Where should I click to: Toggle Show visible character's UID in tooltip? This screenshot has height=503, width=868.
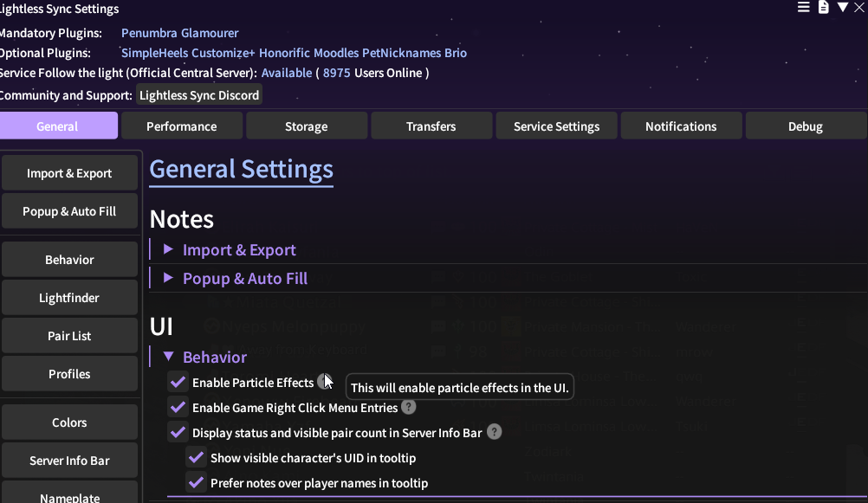click(197, 457)
